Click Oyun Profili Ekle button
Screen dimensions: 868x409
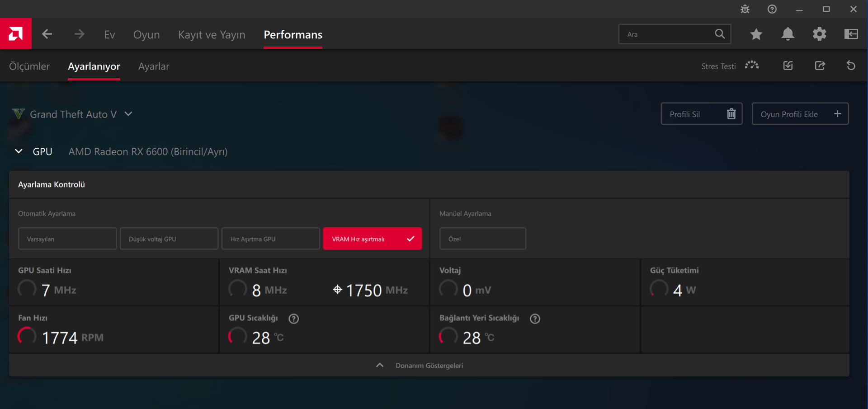tap(800, 114)
